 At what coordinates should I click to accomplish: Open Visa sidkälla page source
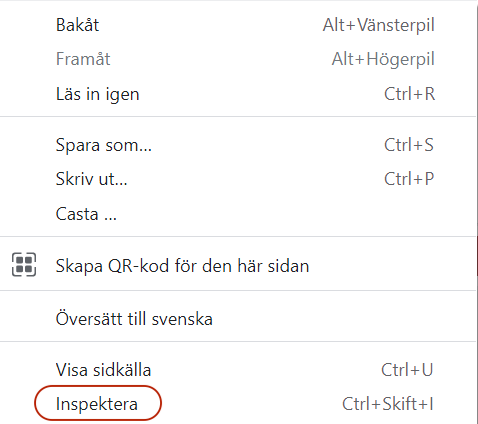(x=238, y=370)
